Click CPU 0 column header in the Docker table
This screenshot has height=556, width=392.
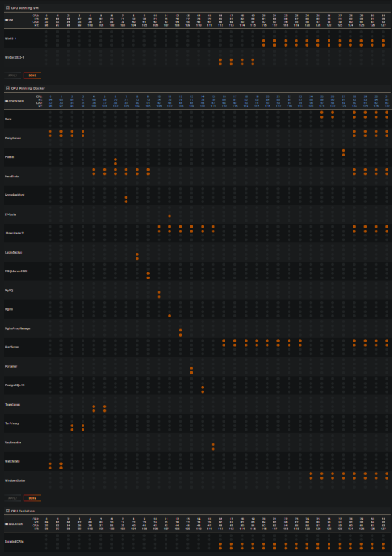50,96
